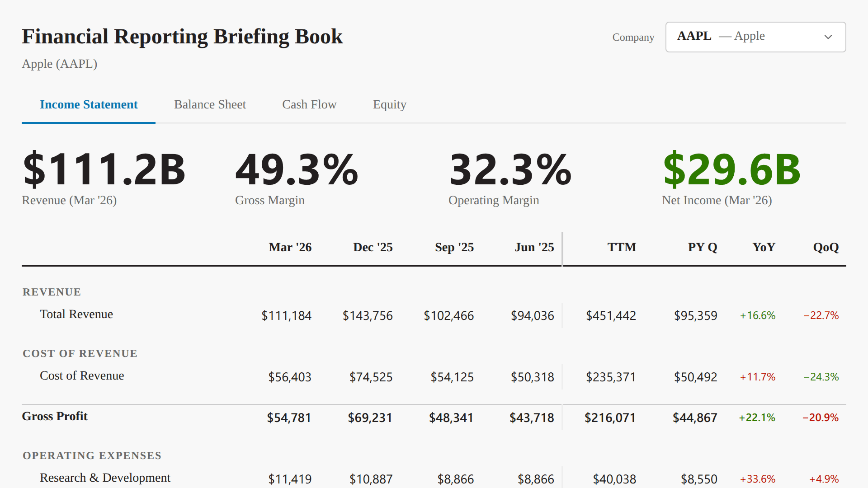Click the PY Q column header
The image size is (868, 488).
click(x=703, y=247)
